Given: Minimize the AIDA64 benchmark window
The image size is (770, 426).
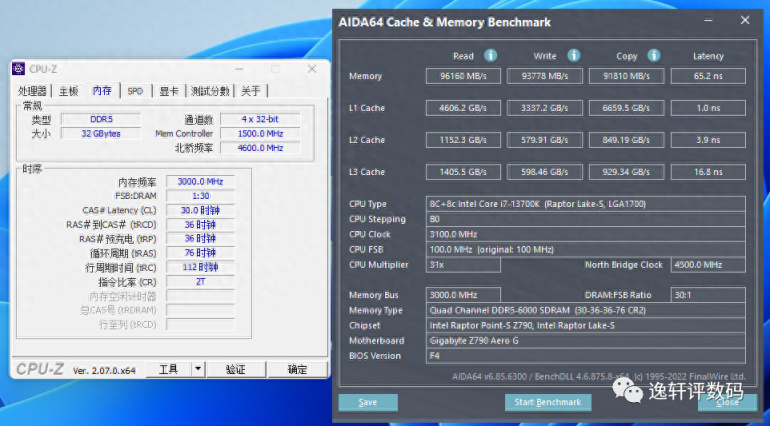Looking at the screenshot, I should click(708, 21).
